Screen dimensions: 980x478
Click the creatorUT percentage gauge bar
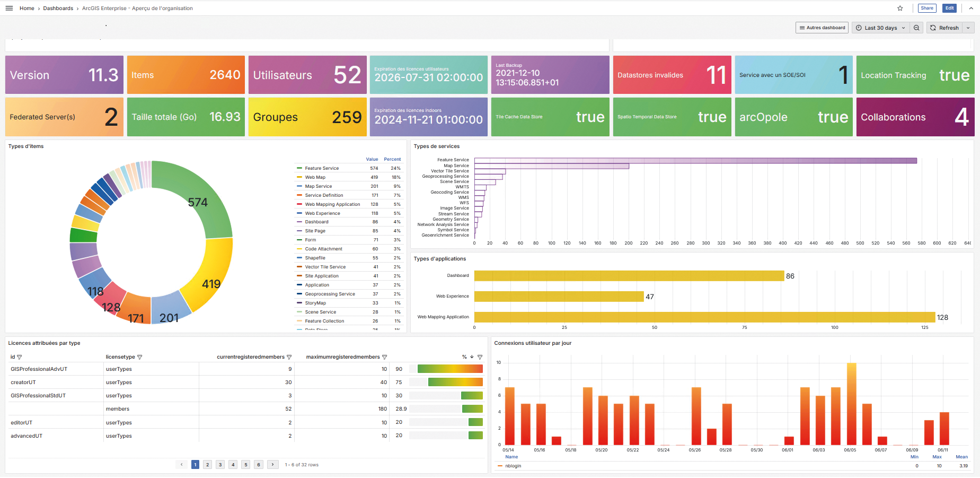click(455, 382)
